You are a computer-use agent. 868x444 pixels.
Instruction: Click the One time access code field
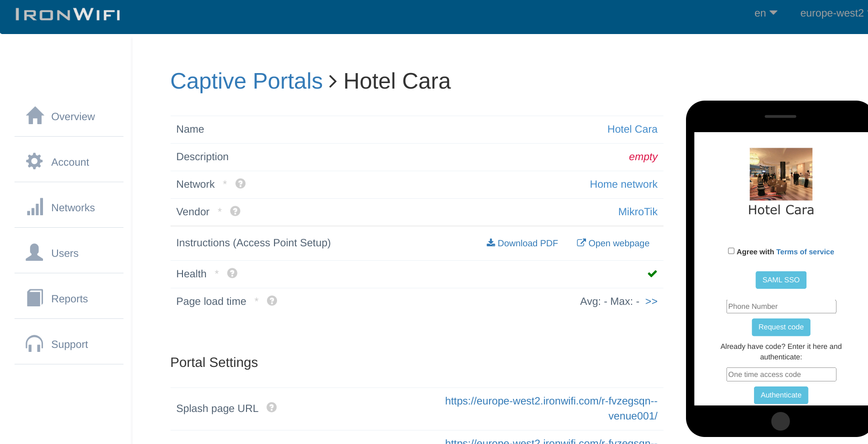[781, 374]
